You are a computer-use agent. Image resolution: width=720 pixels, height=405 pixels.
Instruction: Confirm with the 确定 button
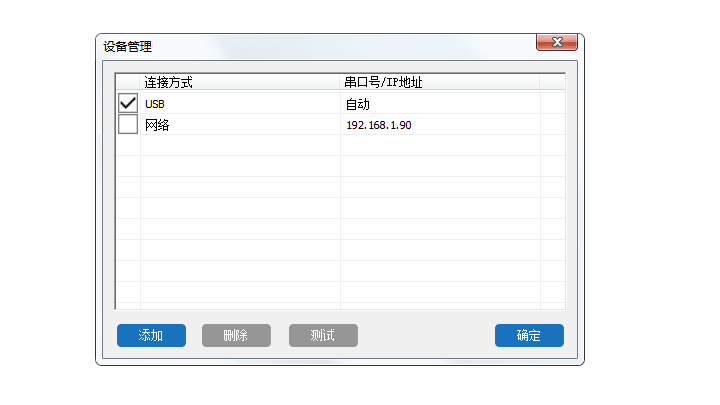pos(529,335)
